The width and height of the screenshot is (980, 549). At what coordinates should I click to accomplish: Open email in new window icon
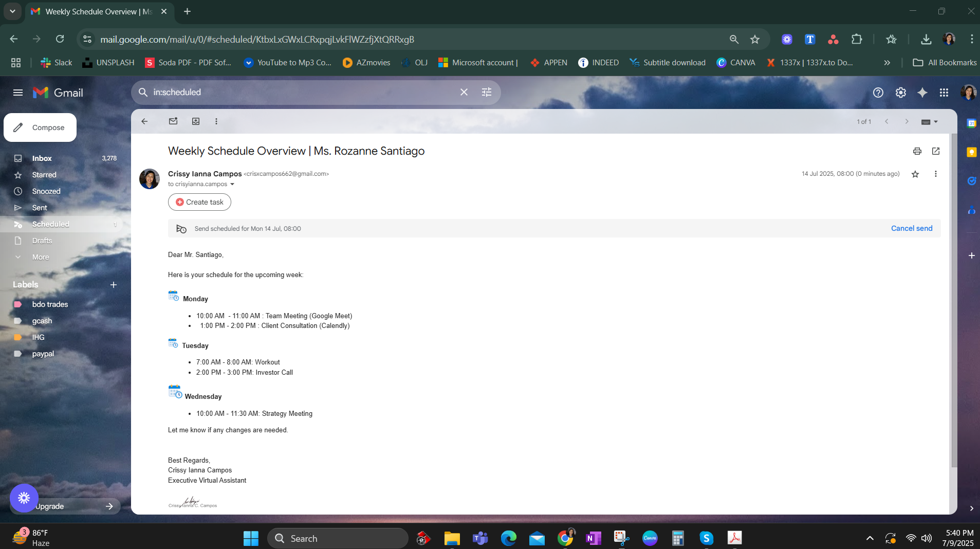click(x=935, y=151)
